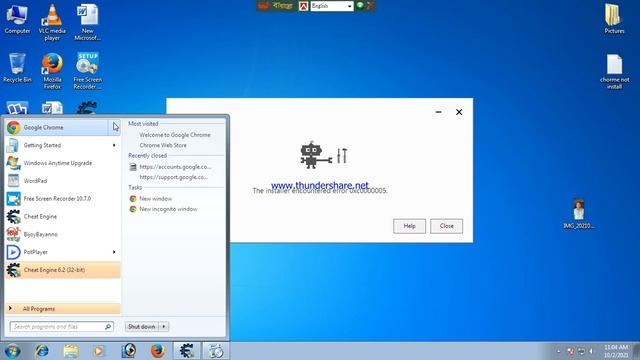Click the volume speaker tray icon
This screenshot has height=360, width=640.
pos(591,351)
